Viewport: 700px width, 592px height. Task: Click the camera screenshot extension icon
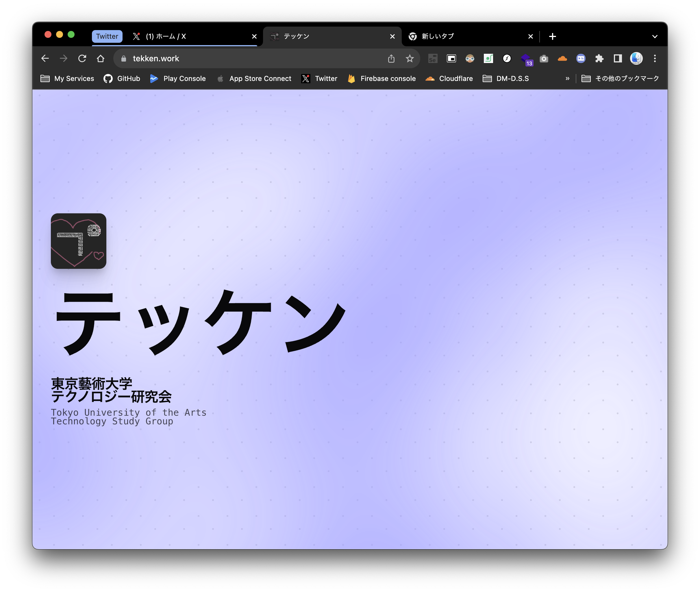click(x=544, y=59)
